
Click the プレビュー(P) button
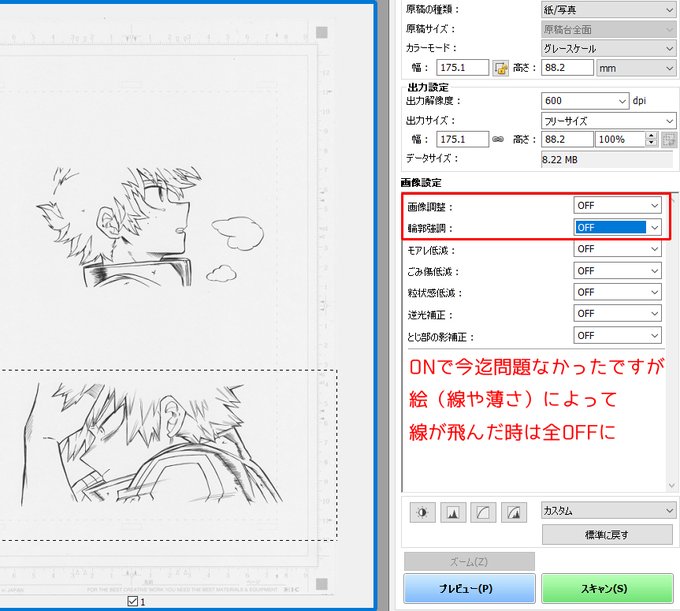click(x=469, y=588)
